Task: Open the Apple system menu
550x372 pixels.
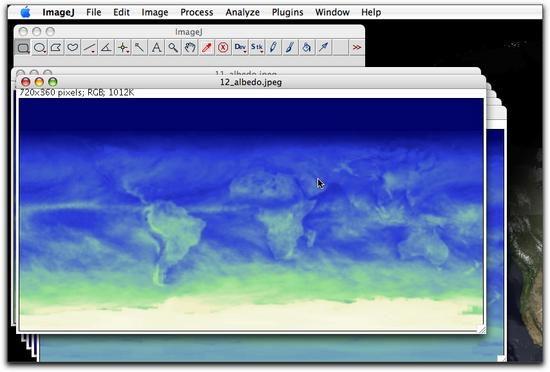Action: (25, 12)
